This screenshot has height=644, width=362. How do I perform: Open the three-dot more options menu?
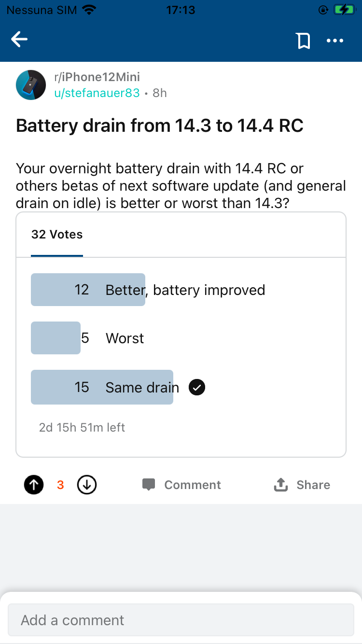pos(335,41)
